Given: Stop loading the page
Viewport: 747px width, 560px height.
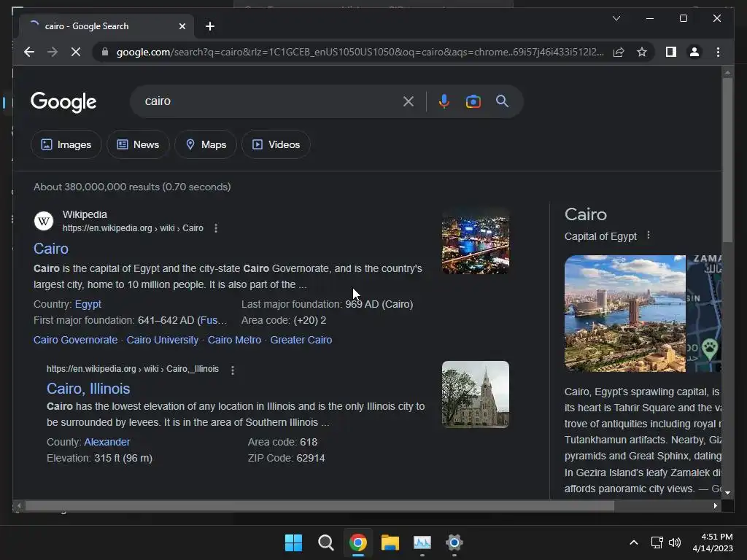Looking at the screenshot, I should click(x=76, y=52).
